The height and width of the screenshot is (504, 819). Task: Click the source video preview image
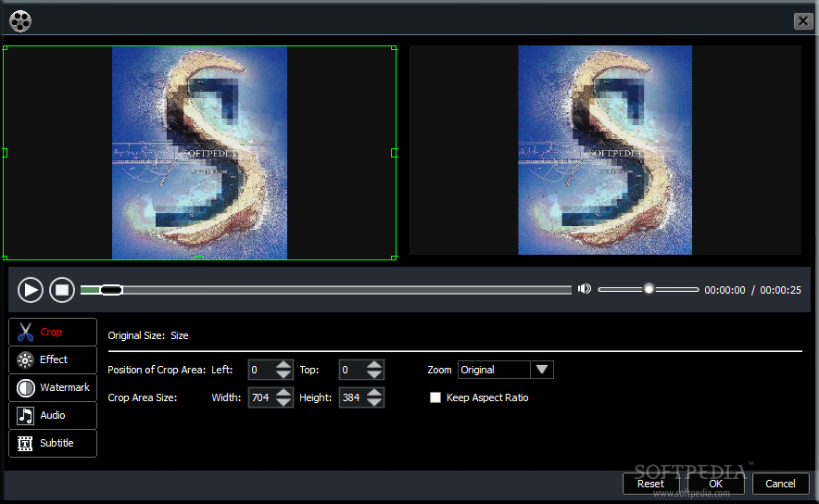[199, 153]
